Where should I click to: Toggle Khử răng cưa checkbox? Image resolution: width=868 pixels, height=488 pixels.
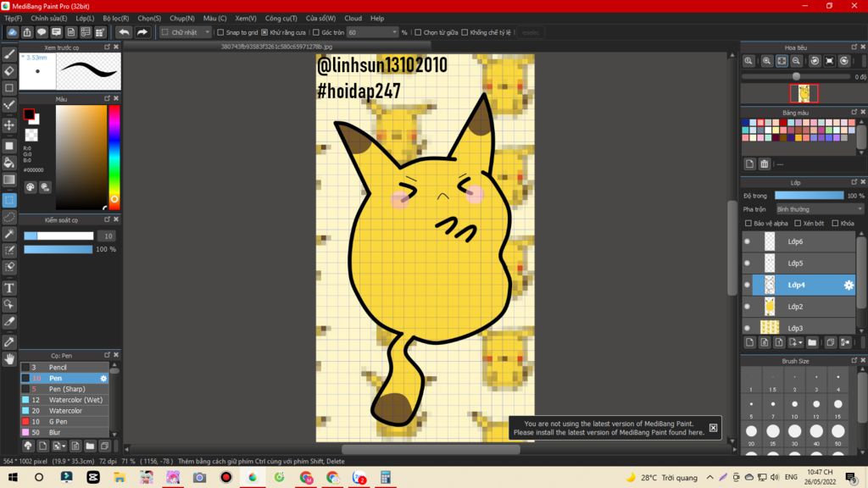(x=264, y=33)
